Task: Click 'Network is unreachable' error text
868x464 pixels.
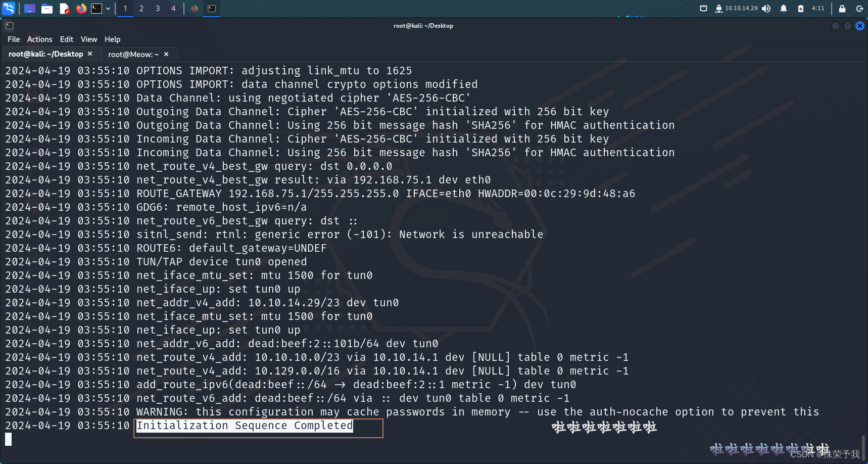Action: [471, 235]
